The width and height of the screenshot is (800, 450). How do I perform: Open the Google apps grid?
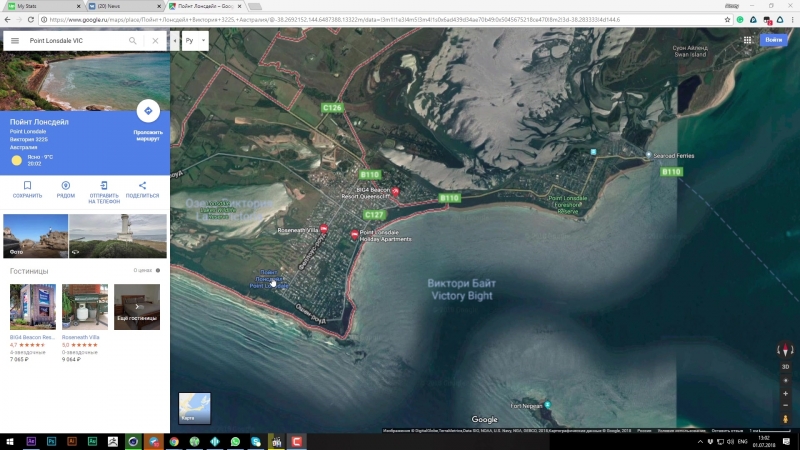(x=747, y=40)
